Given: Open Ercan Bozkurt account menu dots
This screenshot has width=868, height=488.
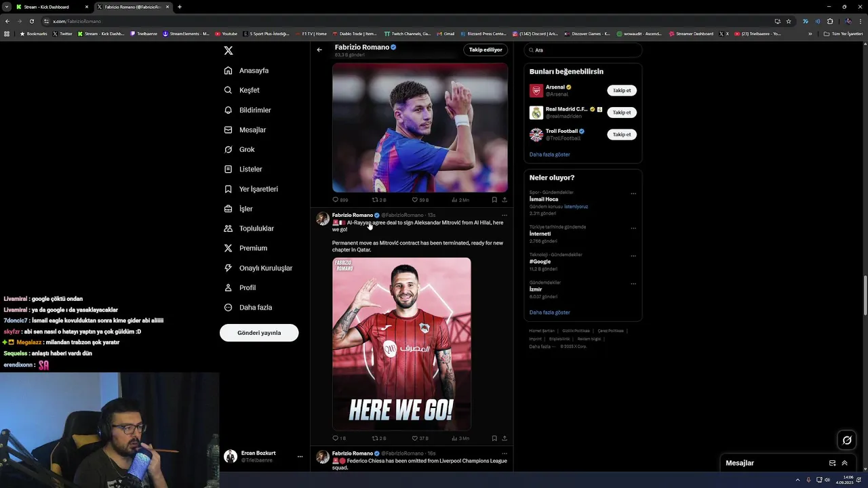Looking at the screenshot, I should point(300,457).
